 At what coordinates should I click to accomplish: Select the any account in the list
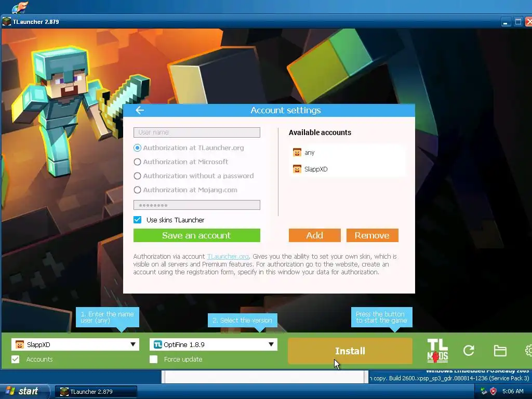[347, 152]
